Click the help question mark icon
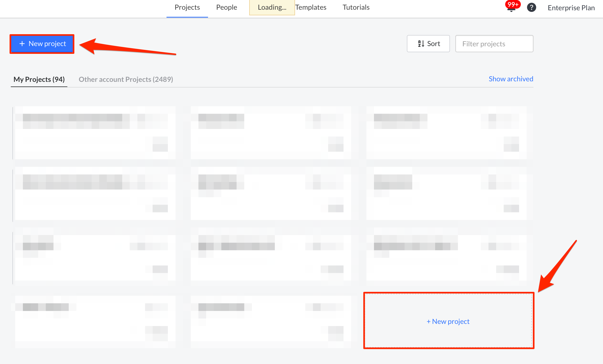 point(531,7)
